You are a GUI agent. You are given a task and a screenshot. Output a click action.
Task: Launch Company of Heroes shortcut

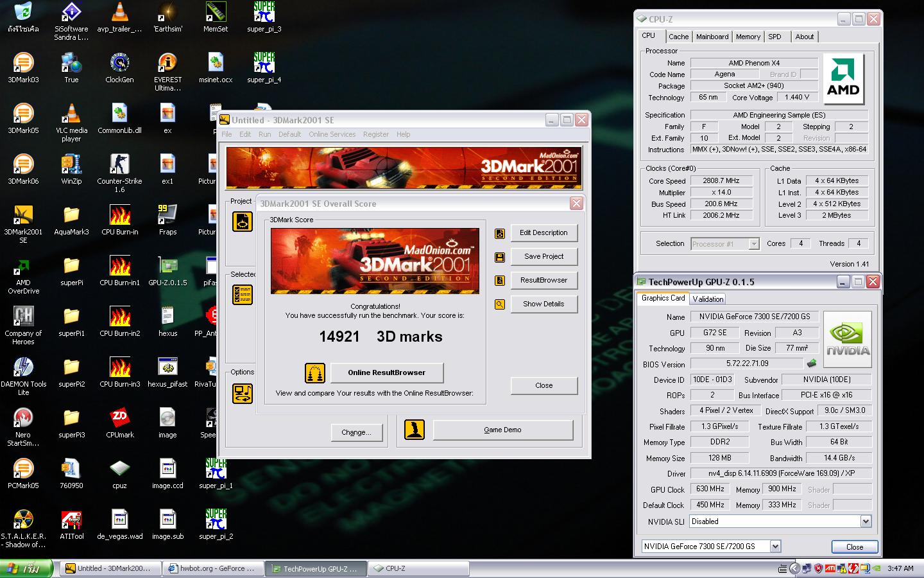tap(23, 325)
